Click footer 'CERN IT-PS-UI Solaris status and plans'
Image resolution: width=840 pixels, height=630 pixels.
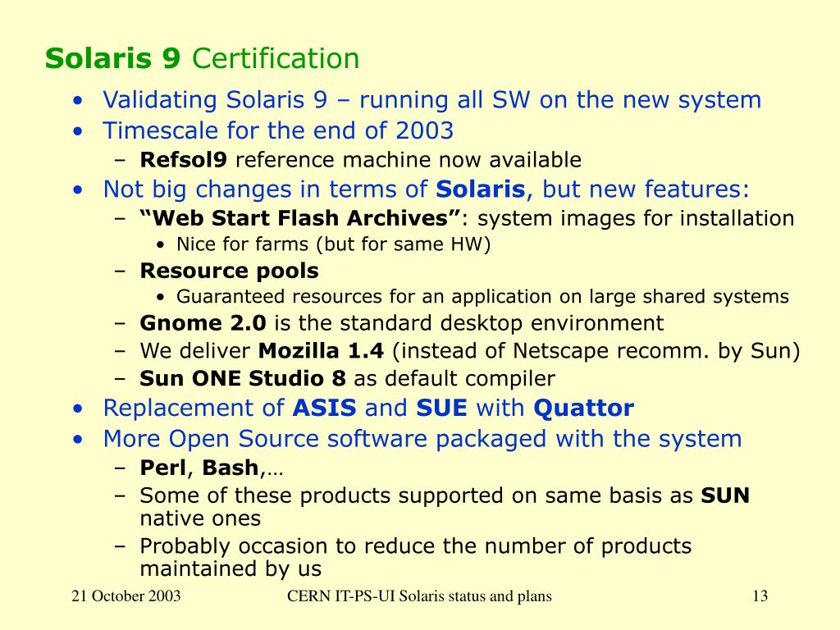point(419,596)
